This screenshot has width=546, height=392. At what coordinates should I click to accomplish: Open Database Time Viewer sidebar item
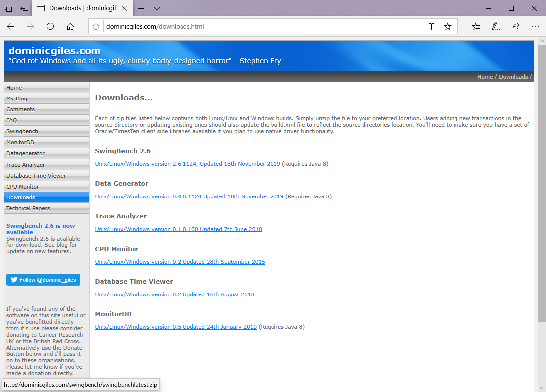(47, 175)
